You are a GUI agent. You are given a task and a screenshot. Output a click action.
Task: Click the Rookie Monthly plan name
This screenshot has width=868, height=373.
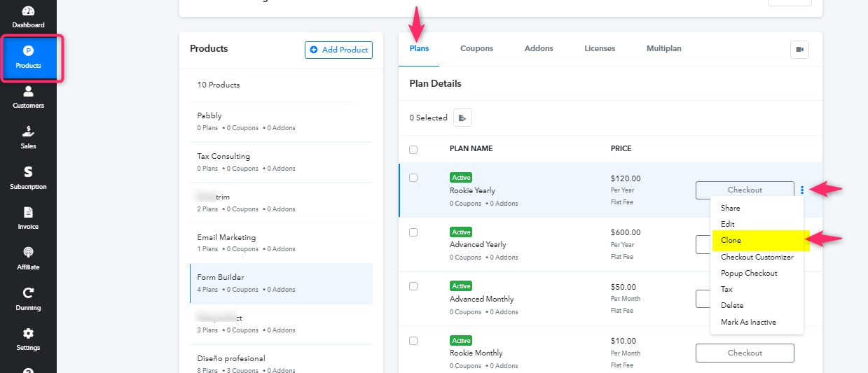coord(476,353)
